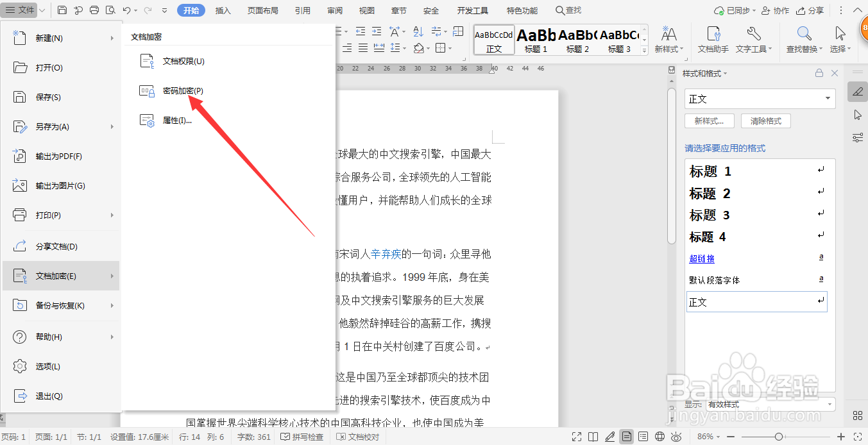This screenshot has width=868, height=445.
Task: Open the 已同步 cloud sync status
Action: (x=735, y=10)
